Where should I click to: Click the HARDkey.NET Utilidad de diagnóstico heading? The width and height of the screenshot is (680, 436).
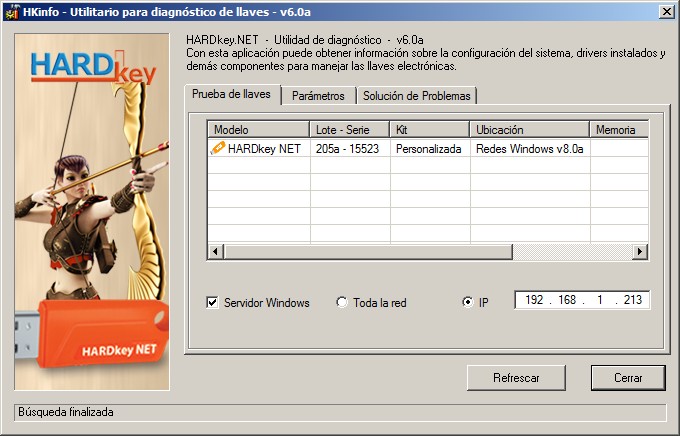click(x=305, y=40)
